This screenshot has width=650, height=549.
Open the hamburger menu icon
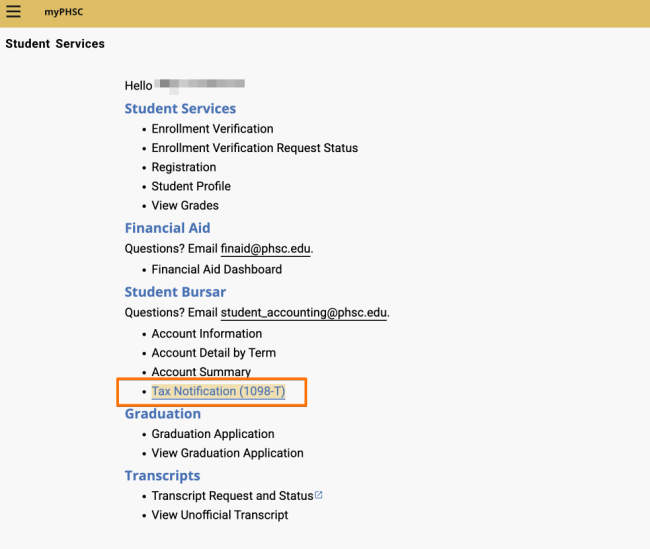13,12
